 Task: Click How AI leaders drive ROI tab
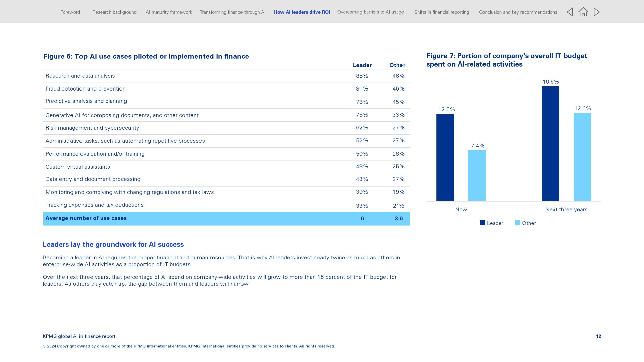click(302, 12)
